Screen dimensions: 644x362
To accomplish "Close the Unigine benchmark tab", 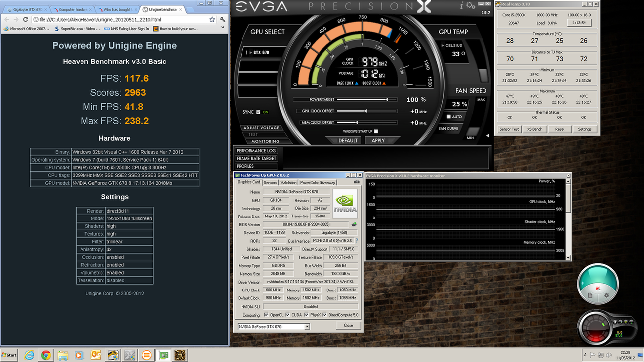I will click(180, 9).
